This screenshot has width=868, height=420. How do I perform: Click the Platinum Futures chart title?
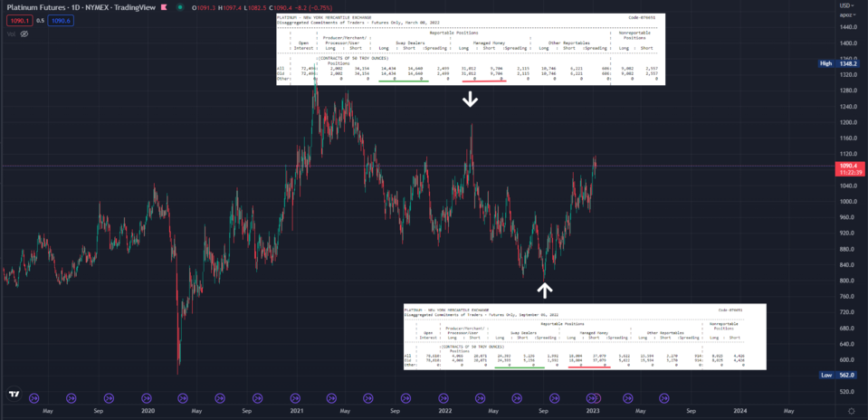[80, 9]
